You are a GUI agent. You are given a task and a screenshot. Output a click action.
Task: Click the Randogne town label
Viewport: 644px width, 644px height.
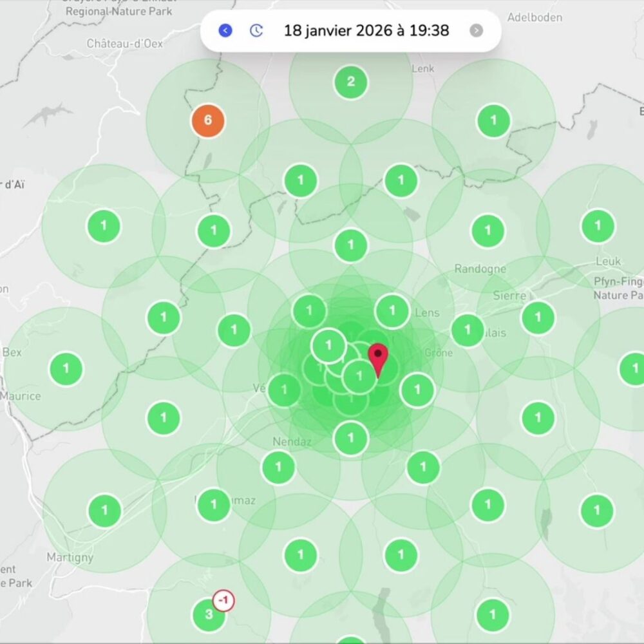480,269
